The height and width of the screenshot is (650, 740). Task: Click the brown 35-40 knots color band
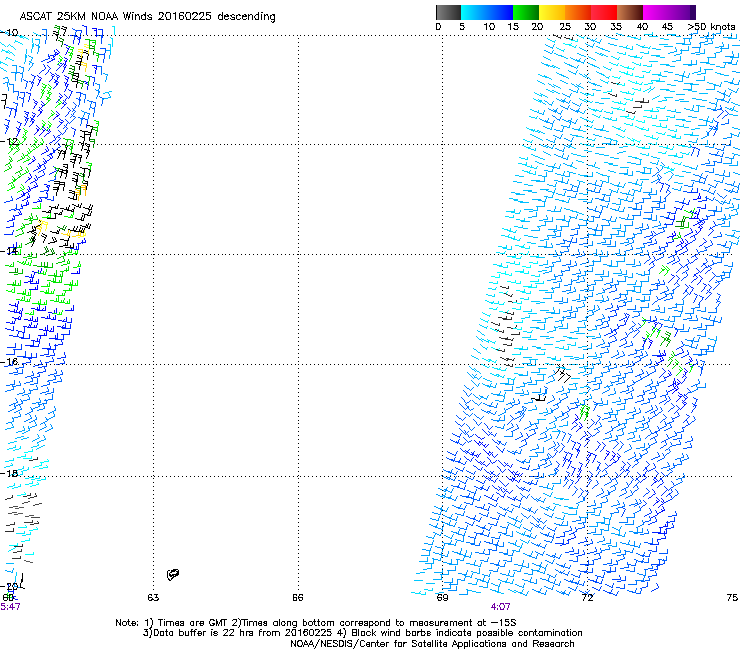[630, 12]
